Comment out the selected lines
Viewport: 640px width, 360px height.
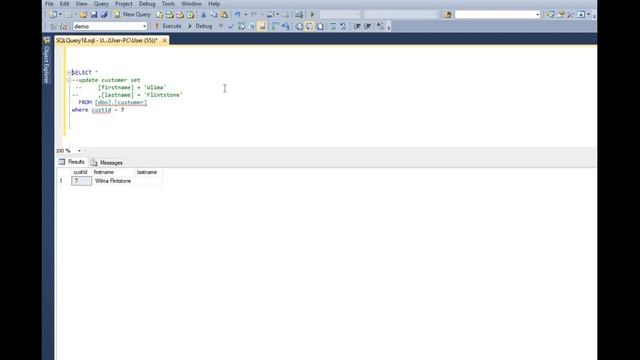(333, 26)
